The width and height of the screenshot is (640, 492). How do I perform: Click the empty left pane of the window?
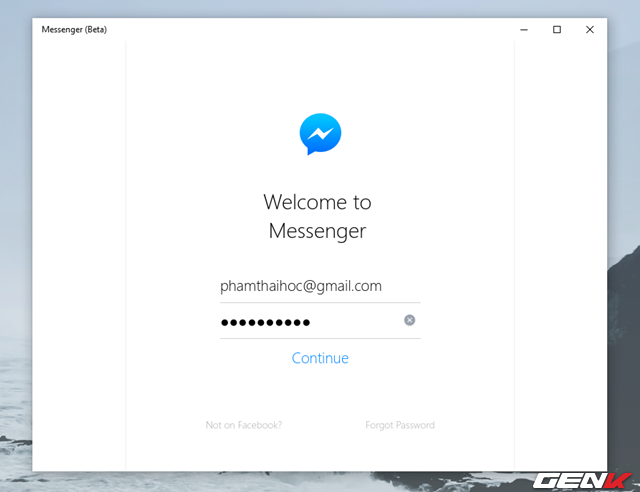pos(79,255)
